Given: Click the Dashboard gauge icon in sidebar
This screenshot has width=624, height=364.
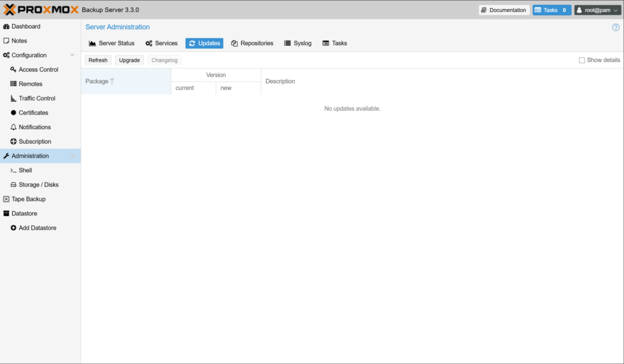Looking at the screenshot, I should tap(6, 27).
